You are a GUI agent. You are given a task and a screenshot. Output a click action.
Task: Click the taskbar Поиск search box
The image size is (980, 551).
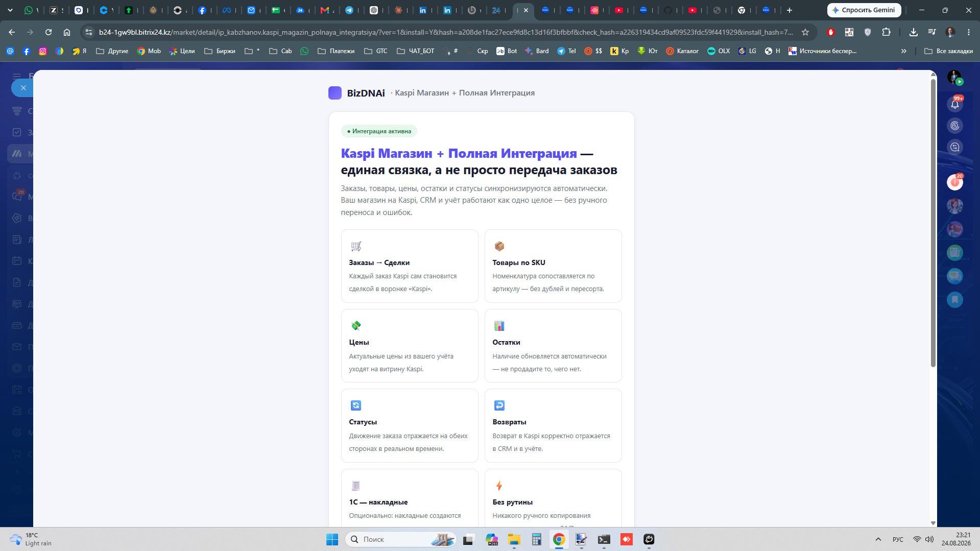point(400,539)
